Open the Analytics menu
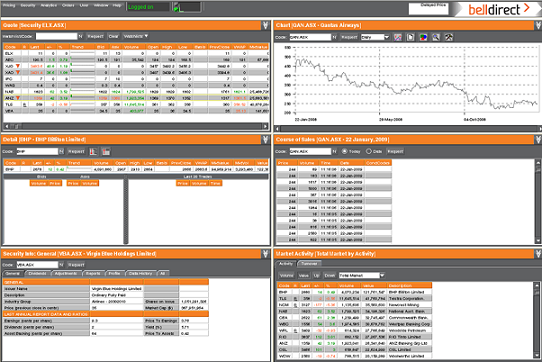The width and height of the screenshot is (542, 362). (49, 6)
